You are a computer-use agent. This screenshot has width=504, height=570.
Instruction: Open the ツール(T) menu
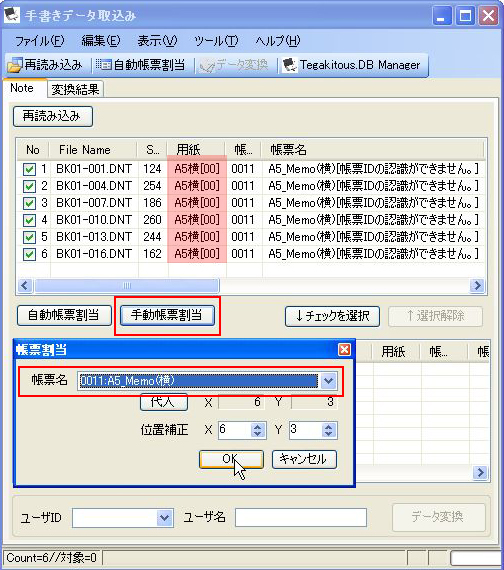tap(216, 41)
